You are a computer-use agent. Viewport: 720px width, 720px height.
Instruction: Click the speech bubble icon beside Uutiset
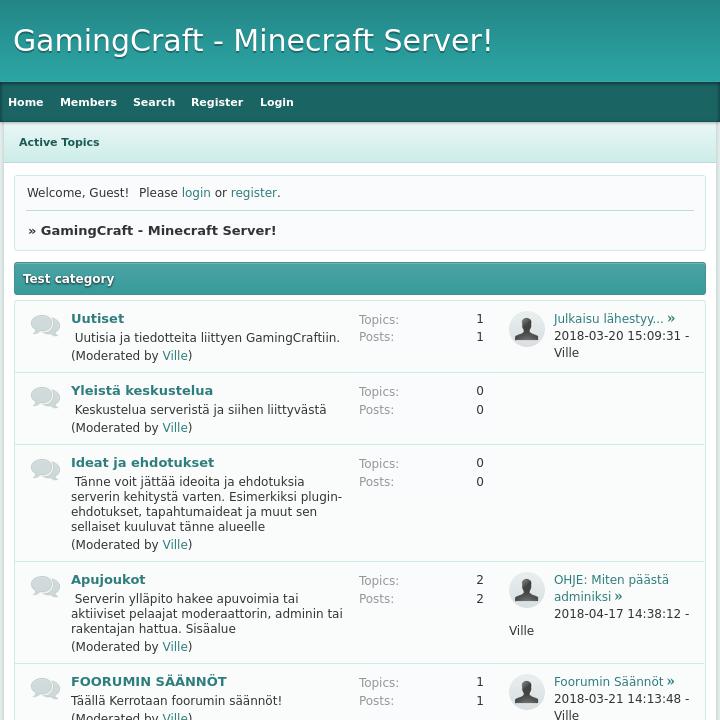point(45,326)
